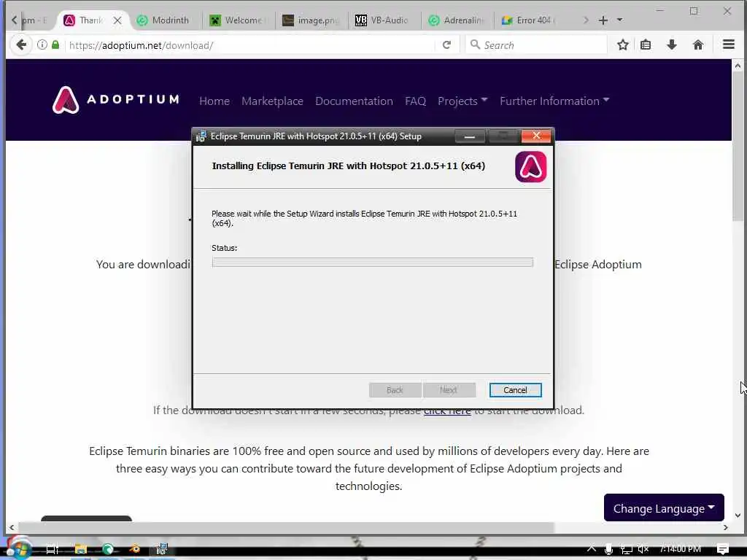Viewport: 747px width, 560px height.
Task: Open the notification action center icon
Action: tap(723, 549)
